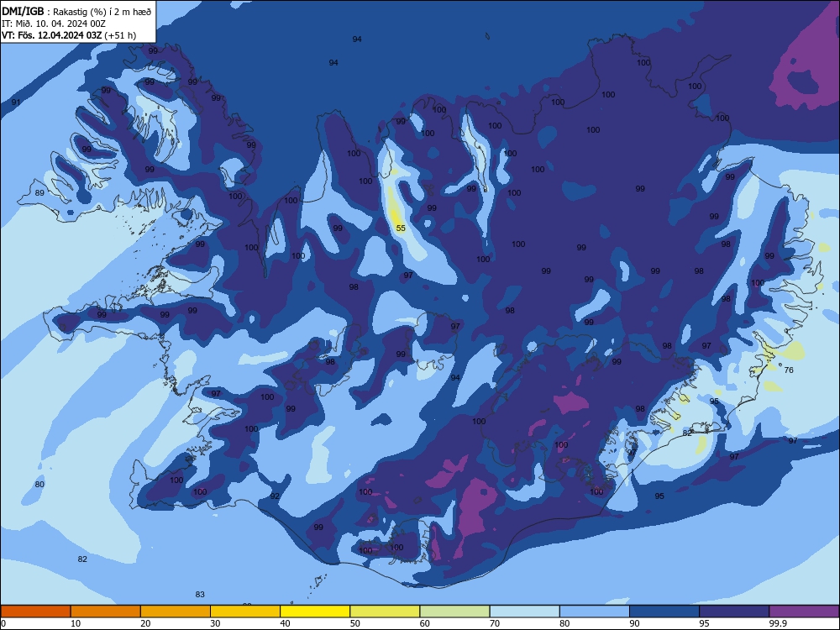Click the amber 20–30 legend swatch
The height and width of the screenshot is (630, 840).
coord(176,612)
